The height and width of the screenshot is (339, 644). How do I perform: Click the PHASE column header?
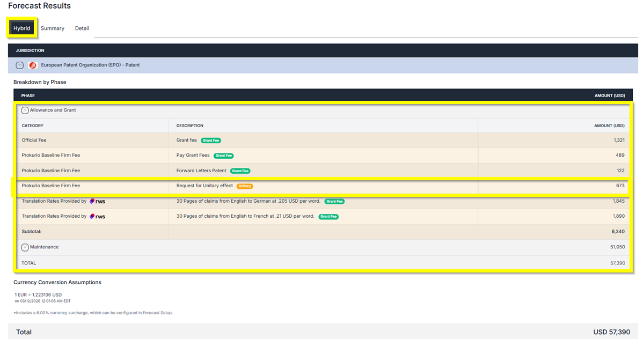coord(28,95)
